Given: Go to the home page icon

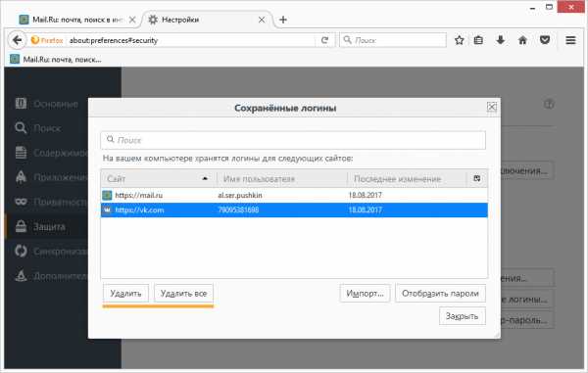Looking at the screenshot, I should pyautogui.click(x=522, y=40).
